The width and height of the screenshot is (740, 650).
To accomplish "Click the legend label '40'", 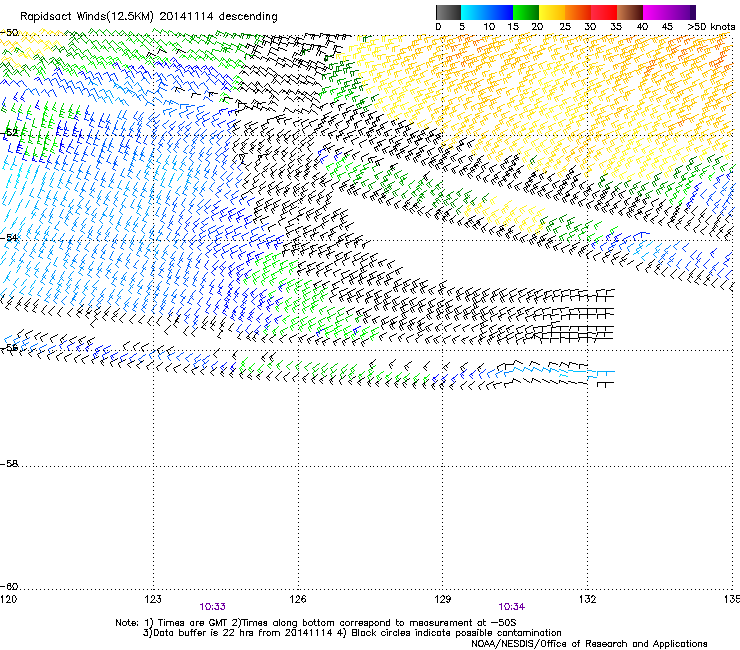I will click(642, 27).
